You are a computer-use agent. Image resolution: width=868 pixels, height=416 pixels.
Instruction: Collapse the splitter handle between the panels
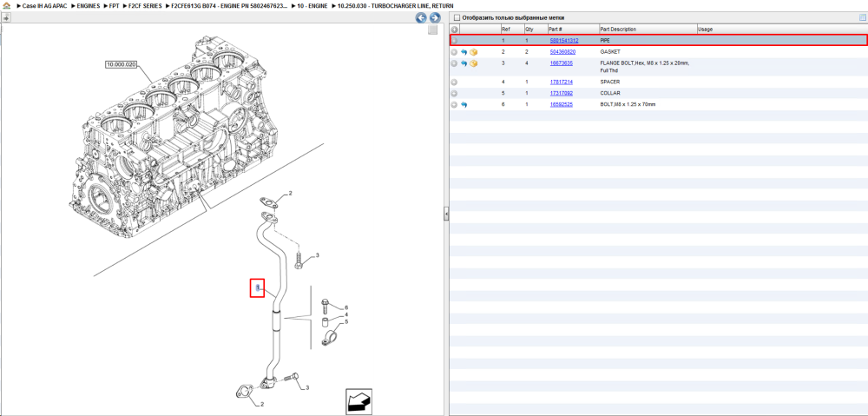[446, 215]
